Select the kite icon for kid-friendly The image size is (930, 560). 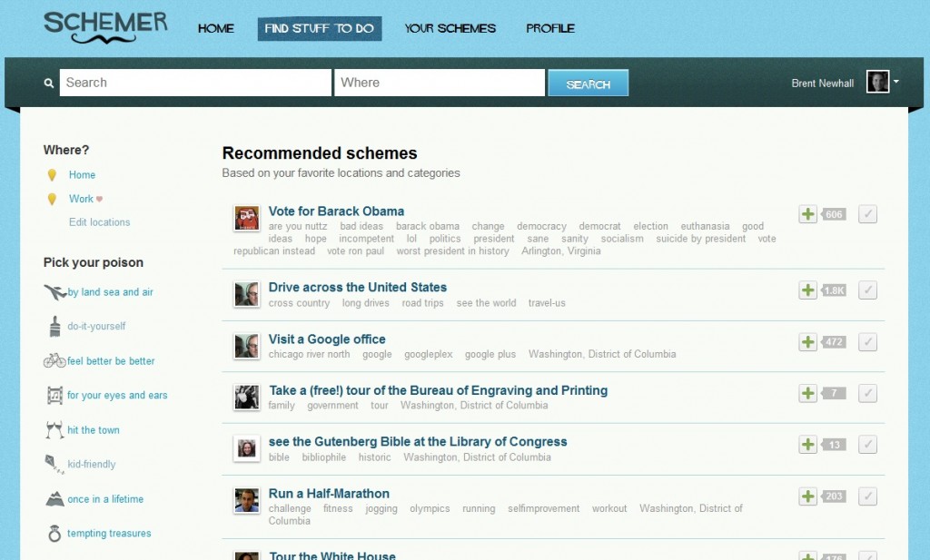coord(54,464)
